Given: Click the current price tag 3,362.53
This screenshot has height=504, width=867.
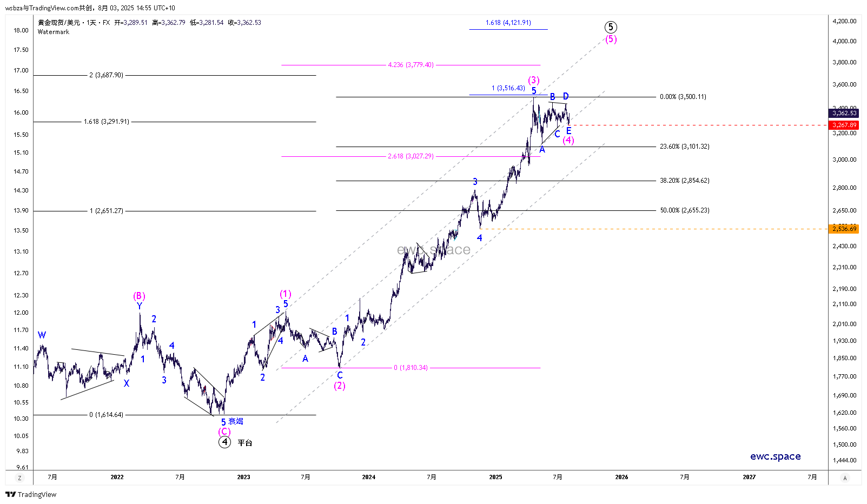Looking at the screenshot, I should (x=844, y=113).
